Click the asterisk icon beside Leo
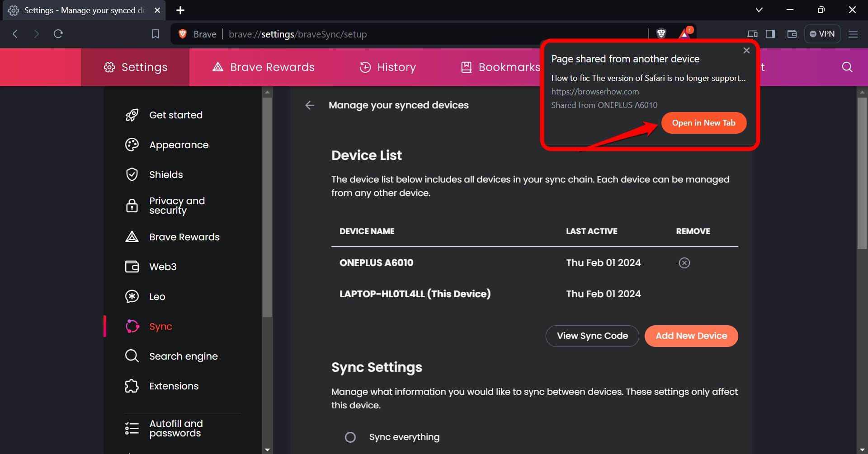The height and width of the screenshot is (454, 868). tap(132, 297)
